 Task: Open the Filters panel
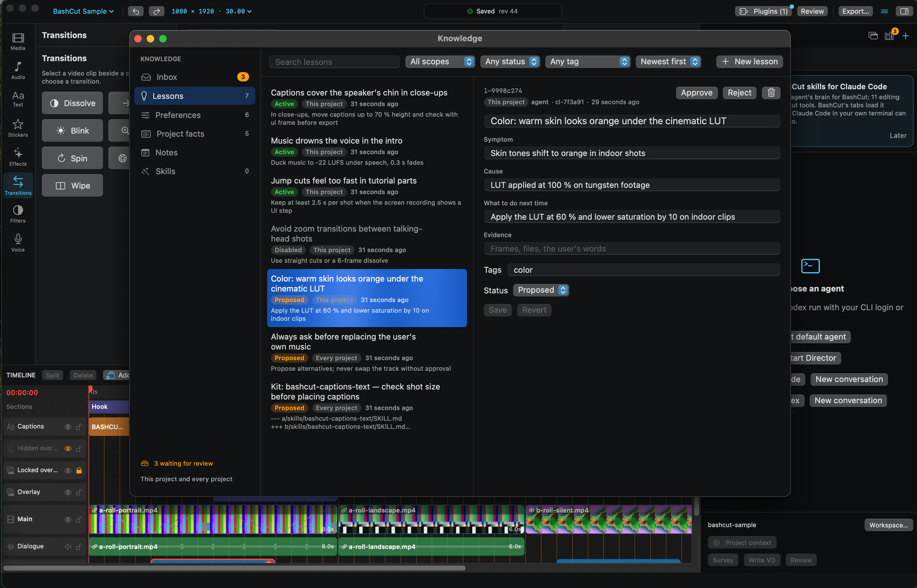click(x=18, y=214)
